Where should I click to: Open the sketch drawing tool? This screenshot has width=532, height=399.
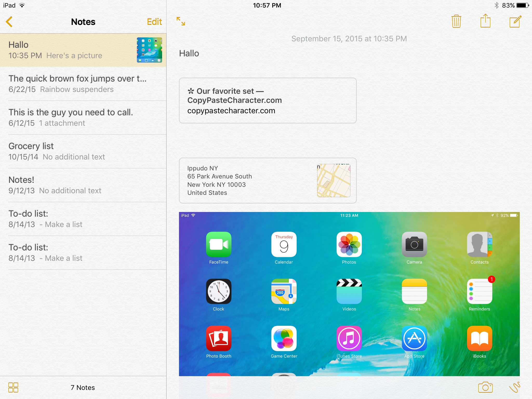(x=515, y=387)
